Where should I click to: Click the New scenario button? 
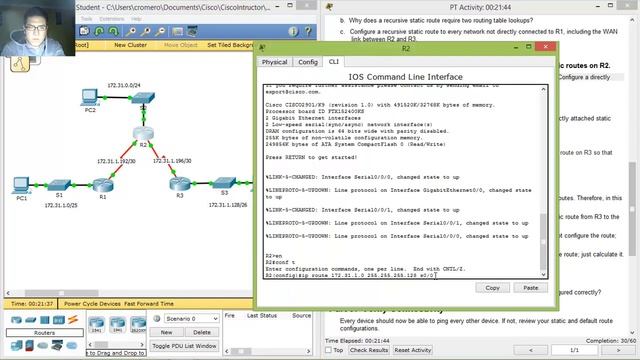click(x=166, y=332)
